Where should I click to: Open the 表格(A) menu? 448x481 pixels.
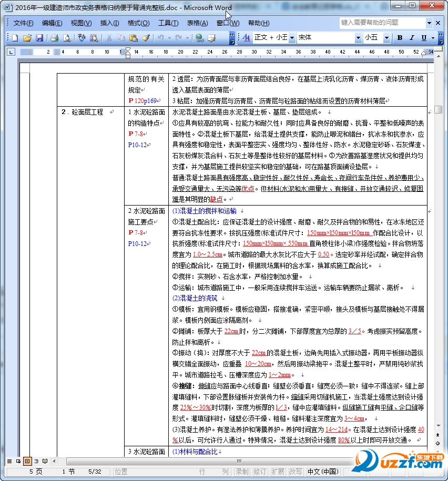197,23
